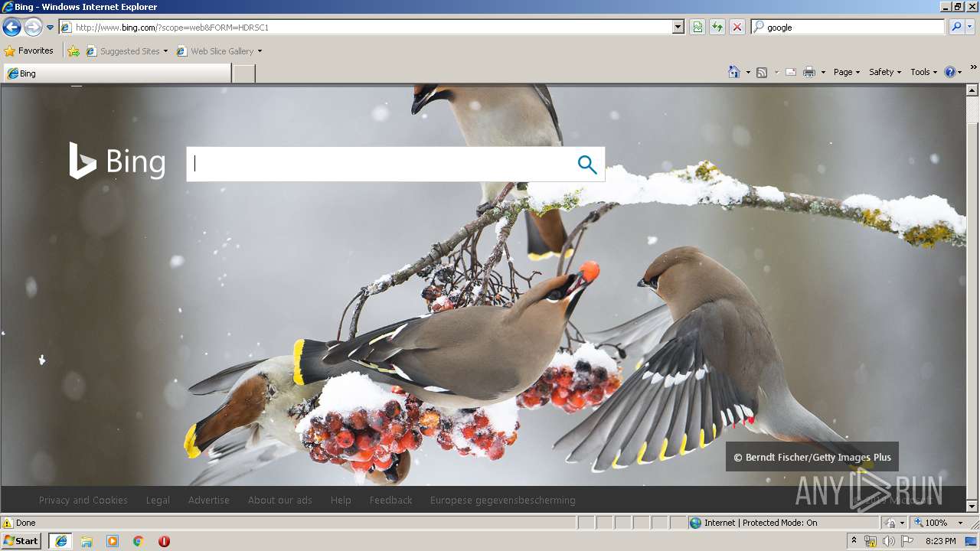This screenshot has width=980, height=551.
Task: Open the Chrome taskbar icon
Action: point(139,541)
